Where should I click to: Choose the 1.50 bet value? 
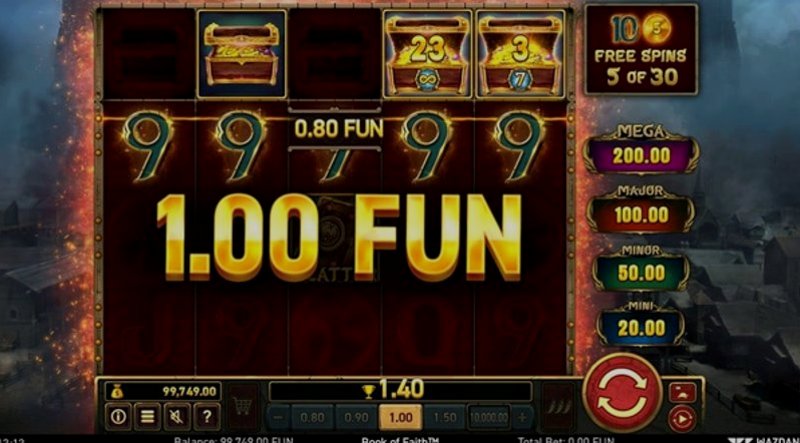pyautogui.click(x=444, y=417)
